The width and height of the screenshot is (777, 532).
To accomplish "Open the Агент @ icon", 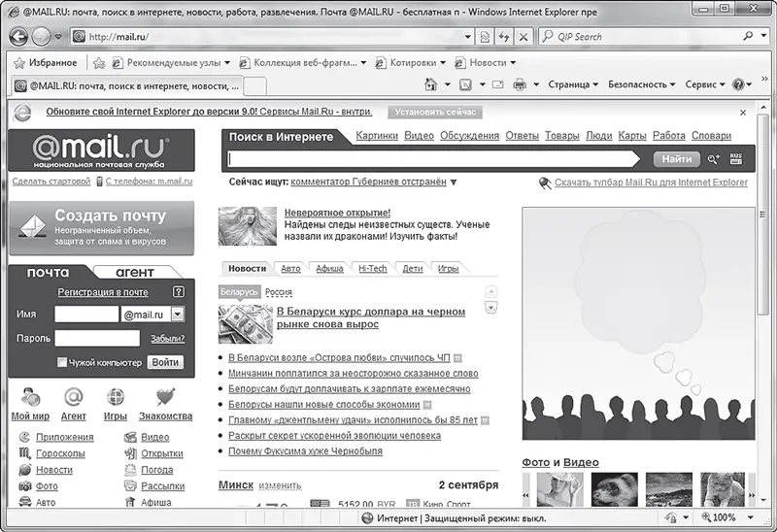I will [x=74, y=397].
